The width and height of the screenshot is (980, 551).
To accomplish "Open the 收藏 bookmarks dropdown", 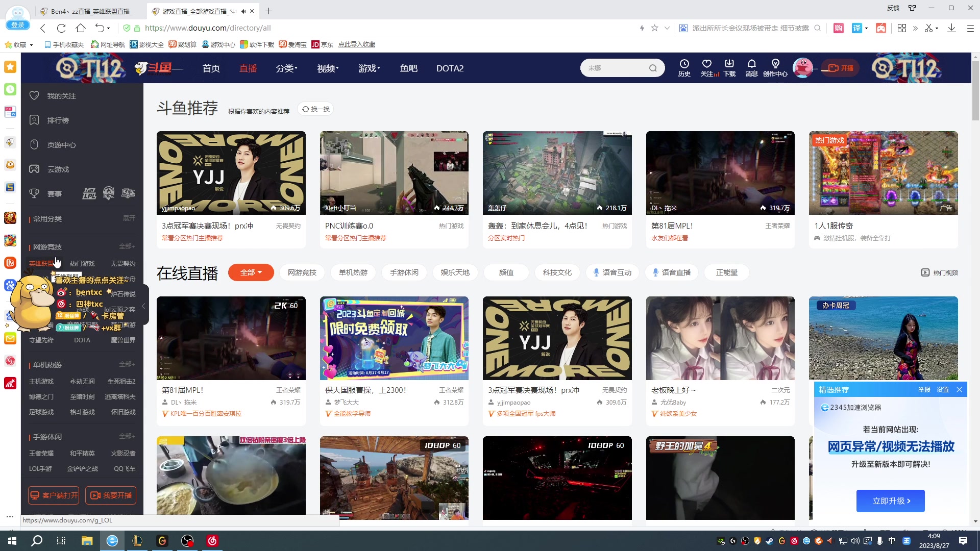I will click(19, 45).
